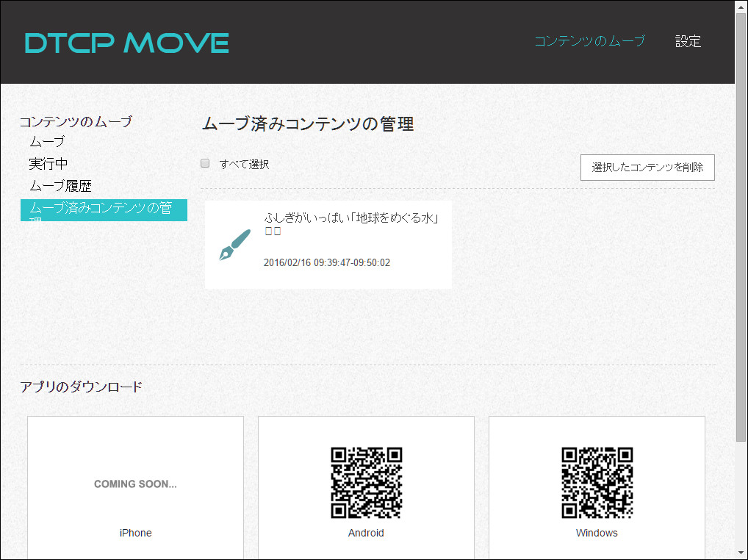Open ムーブ済みコンテンツの管理 section
748x560 pixels.
point(103,209)
